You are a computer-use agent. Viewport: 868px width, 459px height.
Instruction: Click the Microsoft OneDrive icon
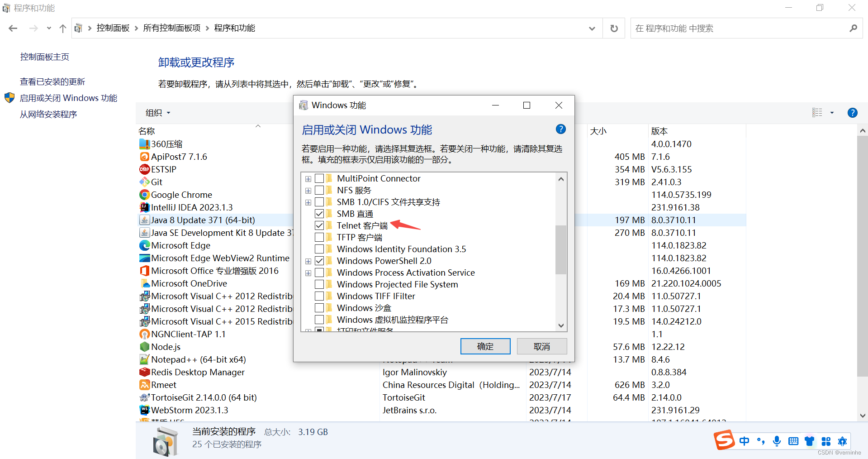144,283
